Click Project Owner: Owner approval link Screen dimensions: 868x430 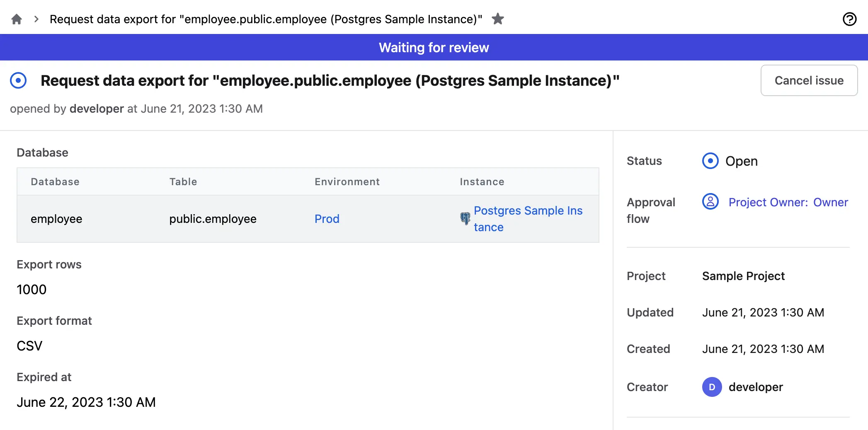[788, 202]
